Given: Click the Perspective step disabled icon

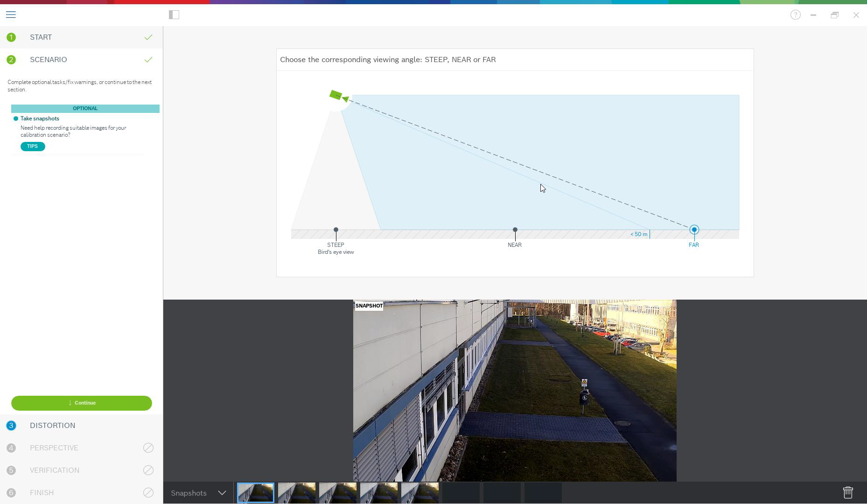Looking at the screenshot, I should coord(148,448).
